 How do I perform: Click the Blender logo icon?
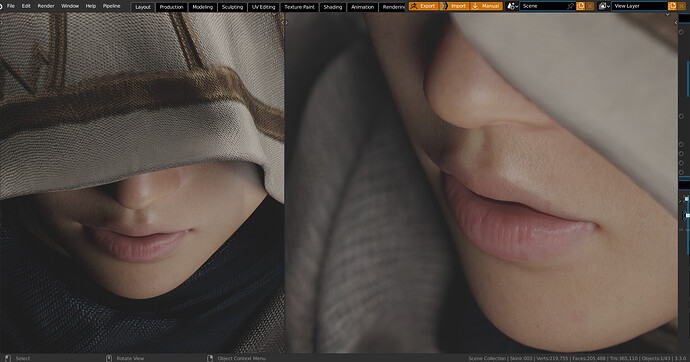(x=0, y=6)
